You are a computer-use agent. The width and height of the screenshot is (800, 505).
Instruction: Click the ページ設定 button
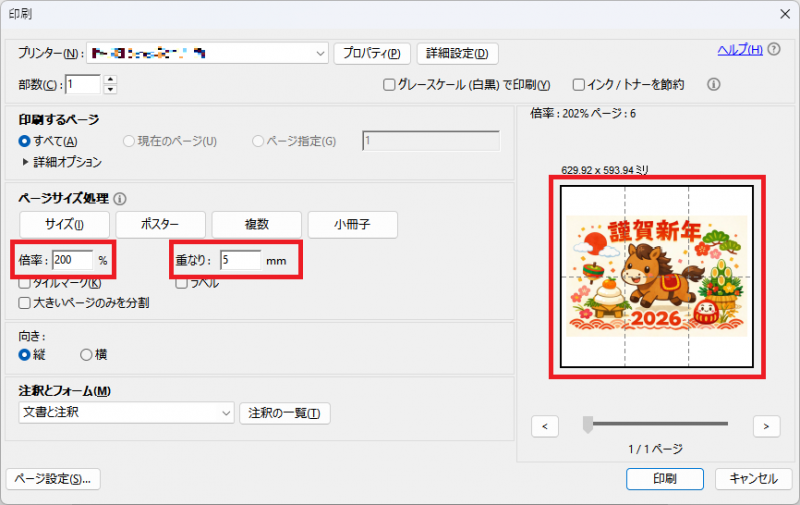pyautogui.click(x=53, y=478)
